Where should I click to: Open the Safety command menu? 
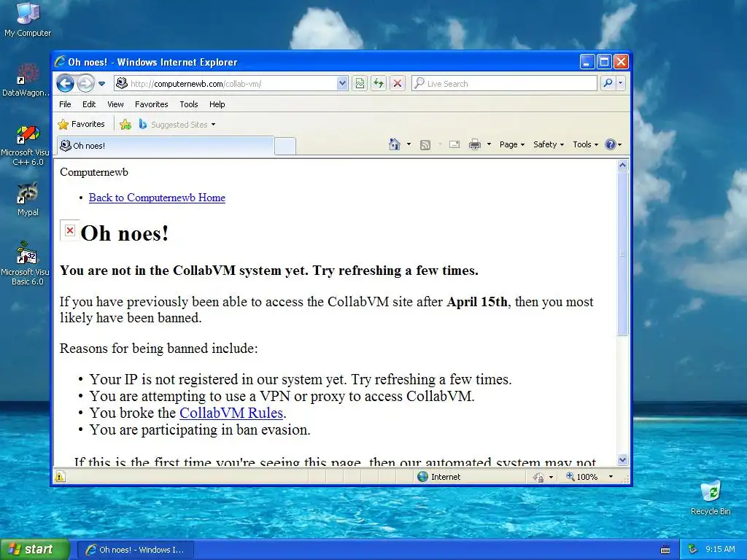[x=549, y=144]
